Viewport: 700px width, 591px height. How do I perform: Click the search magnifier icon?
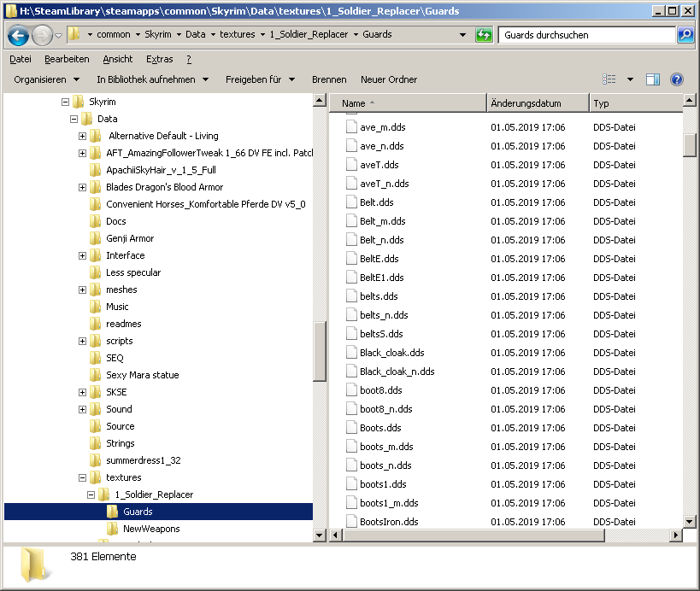[685, 35]
